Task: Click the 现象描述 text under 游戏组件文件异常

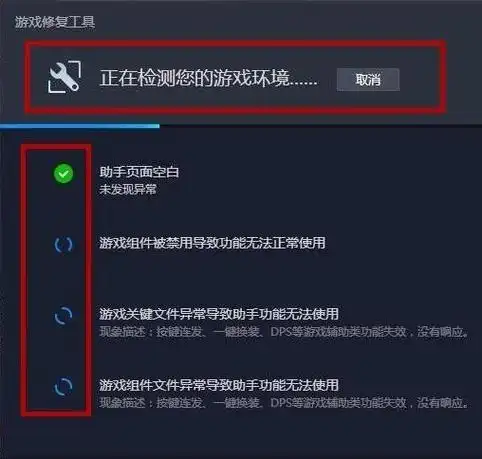Action: click(284, 403)
